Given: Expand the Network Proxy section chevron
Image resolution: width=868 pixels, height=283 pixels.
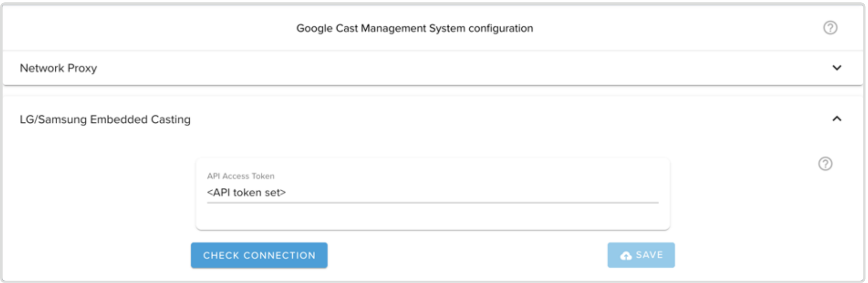Looking at the screenshot, I should 837,68.
